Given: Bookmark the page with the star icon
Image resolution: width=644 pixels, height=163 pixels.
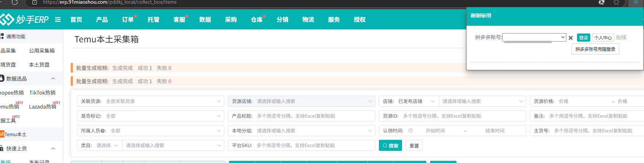Looking at the screenshot, I should [616, 2].
